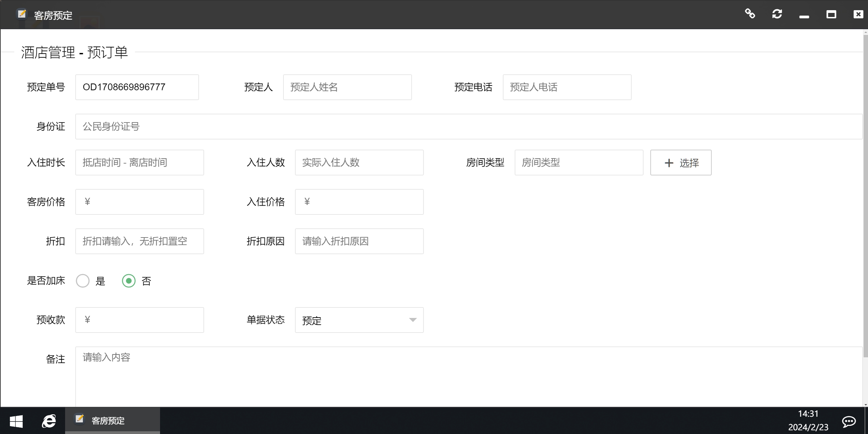Image resolution: width=868 pixels, height=434 pixels.
Task: Click the 客房预定 taskbar button
Action: pos(113,421)
